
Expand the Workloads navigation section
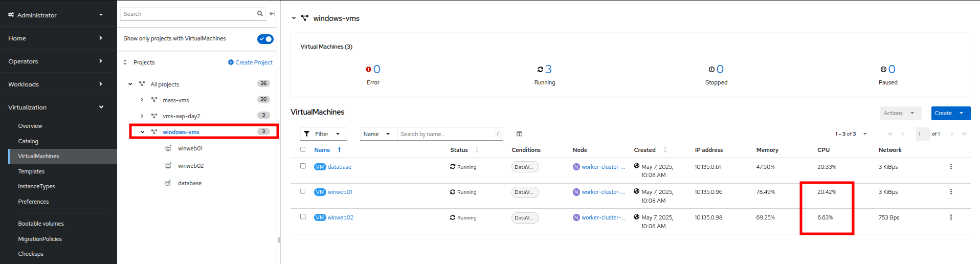55,84
